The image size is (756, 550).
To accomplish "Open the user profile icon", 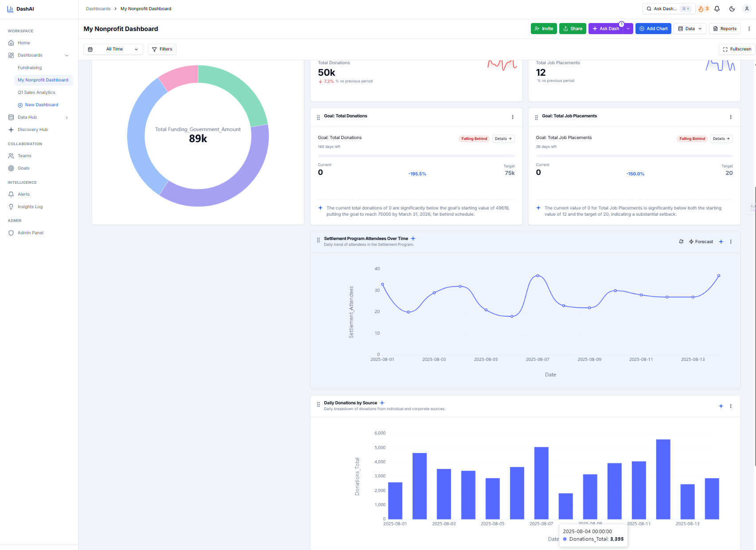I will point(747,9).
